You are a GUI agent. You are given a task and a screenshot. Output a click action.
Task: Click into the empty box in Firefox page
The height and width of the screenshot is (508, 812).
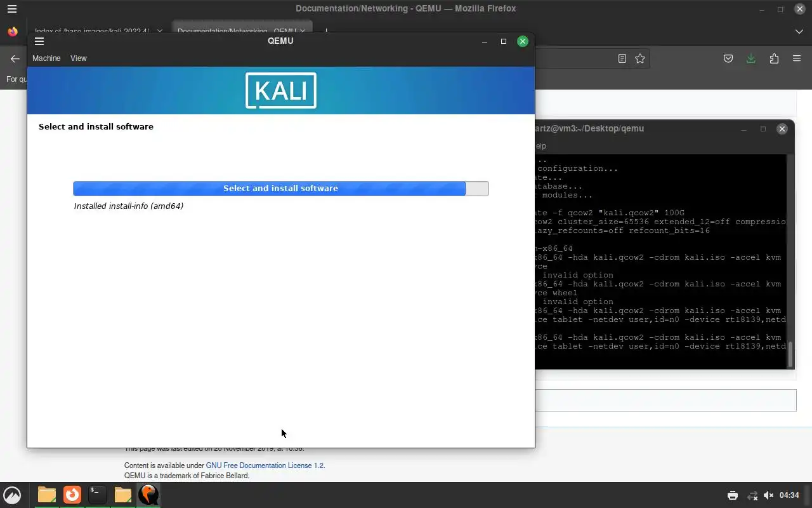click(x=665, y=400)
